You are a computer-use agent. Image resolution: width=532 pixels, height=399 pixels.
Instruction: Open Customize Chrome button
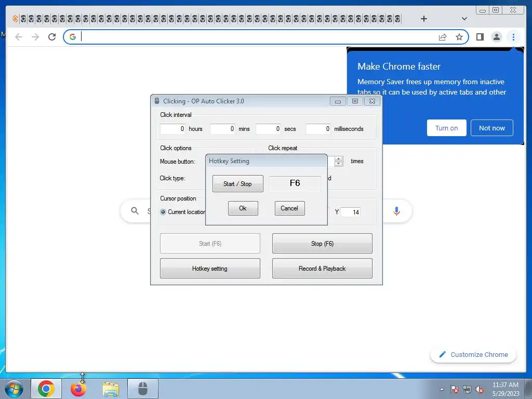[x=473, y=354]
